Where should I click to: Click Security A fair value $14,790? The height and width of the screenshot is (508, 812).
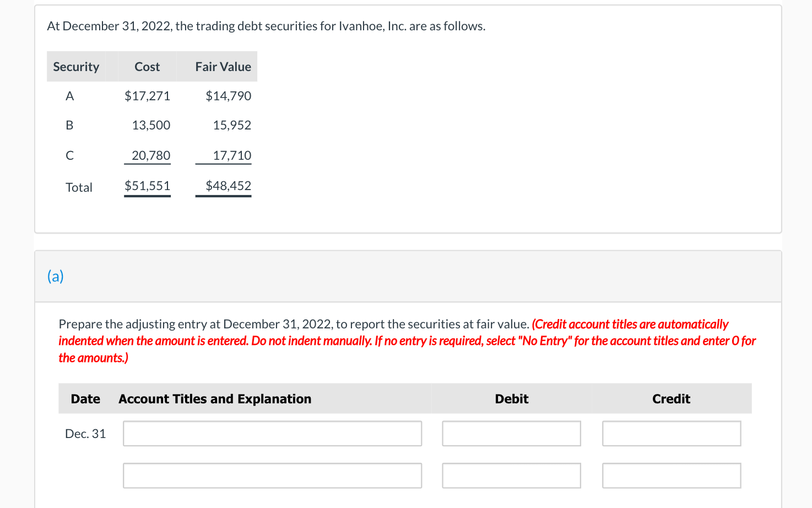(228, 96)
